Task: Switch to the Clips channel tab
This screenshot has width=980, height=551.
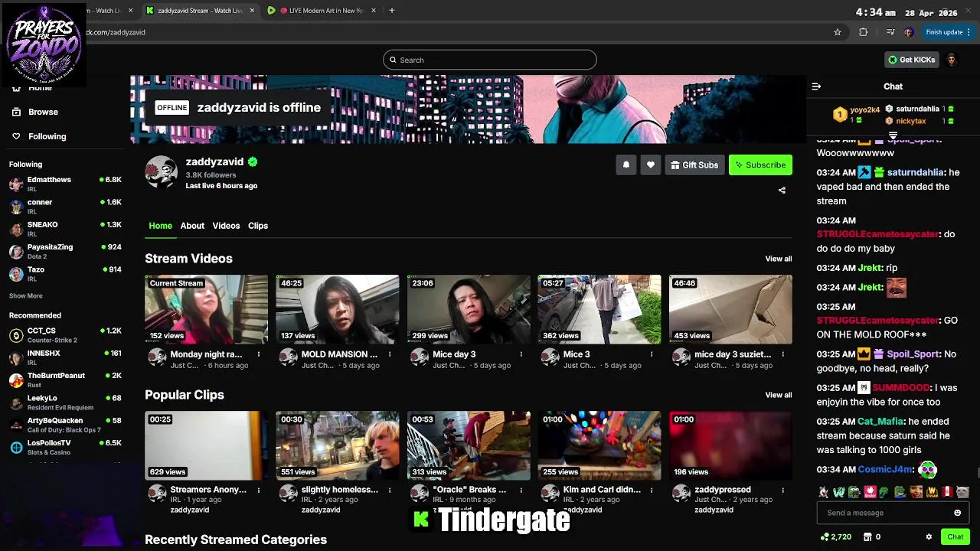Action: 258,226
